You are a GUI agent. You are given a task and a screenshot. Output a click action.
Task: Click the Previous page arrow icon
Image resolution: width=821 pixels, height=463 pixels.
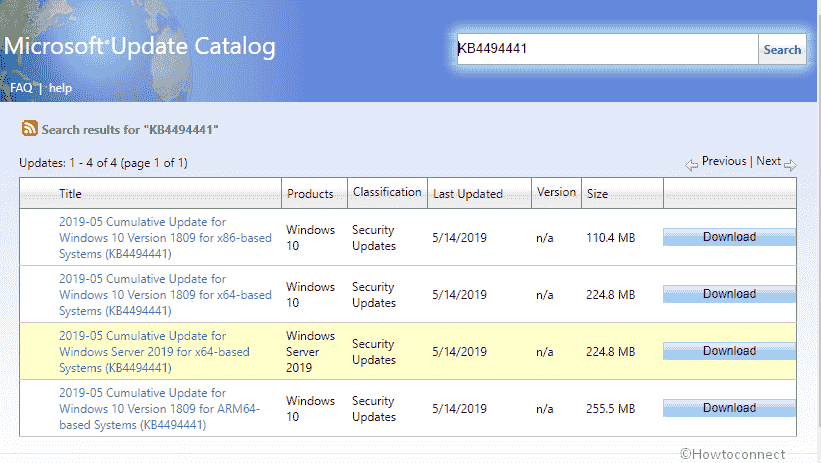(x=691, y=165)
